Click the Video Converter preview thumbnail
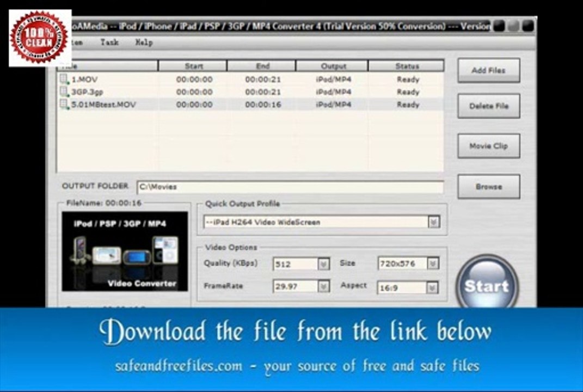The width and height of the screenshot is (583, 392). [125, 252]
